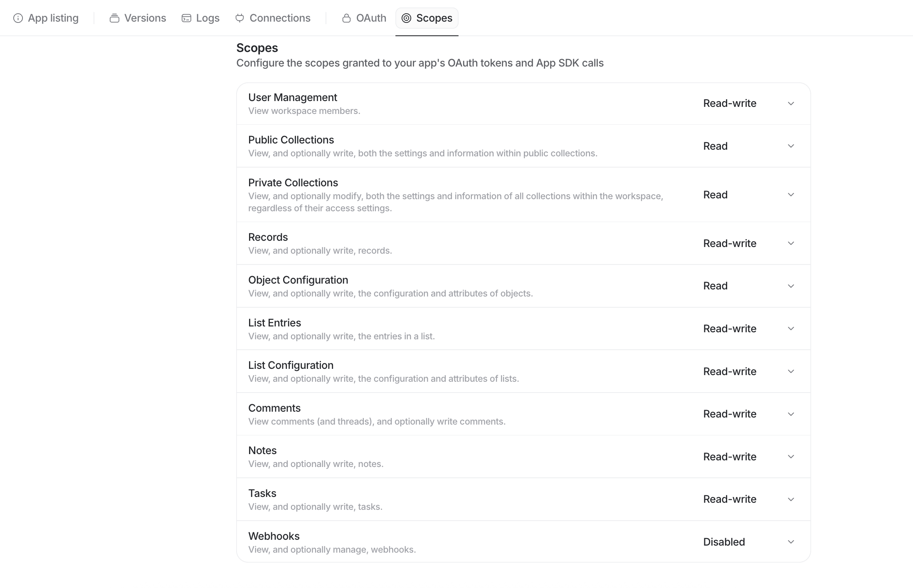Open Records scope dropdown
Viewport: 913px width, 588px height.
749,243
